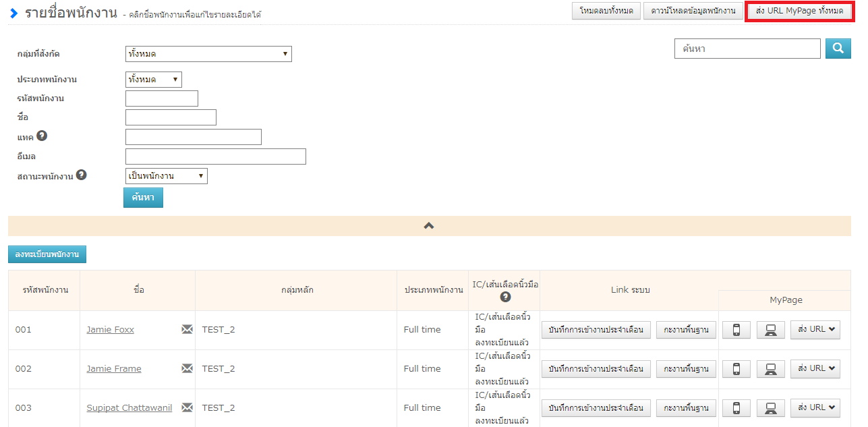The height and width of the screenshot is (427, 868).
Task: Open the ประเภทพนักงาน dropdown
Action: (153, 80)
